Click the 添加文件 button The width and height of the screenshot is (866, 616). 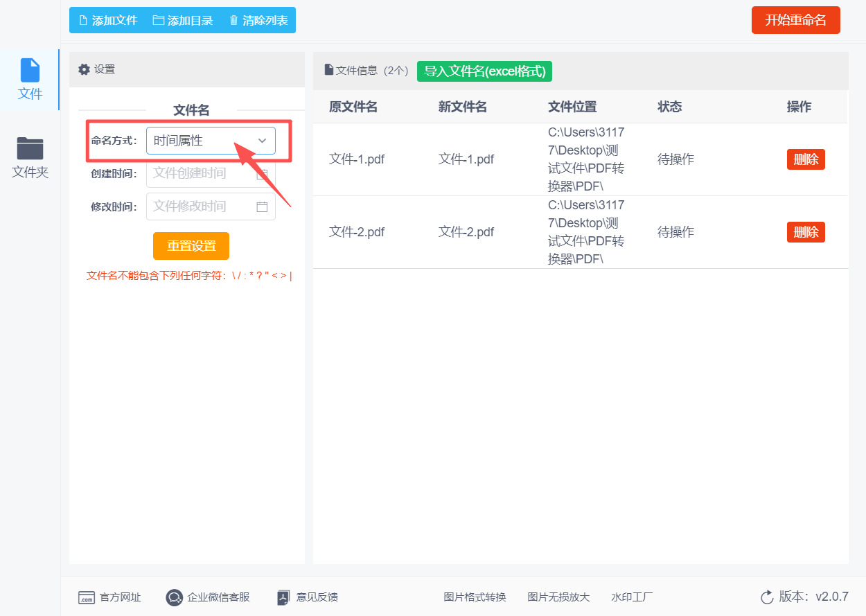[x=107, y=21]
